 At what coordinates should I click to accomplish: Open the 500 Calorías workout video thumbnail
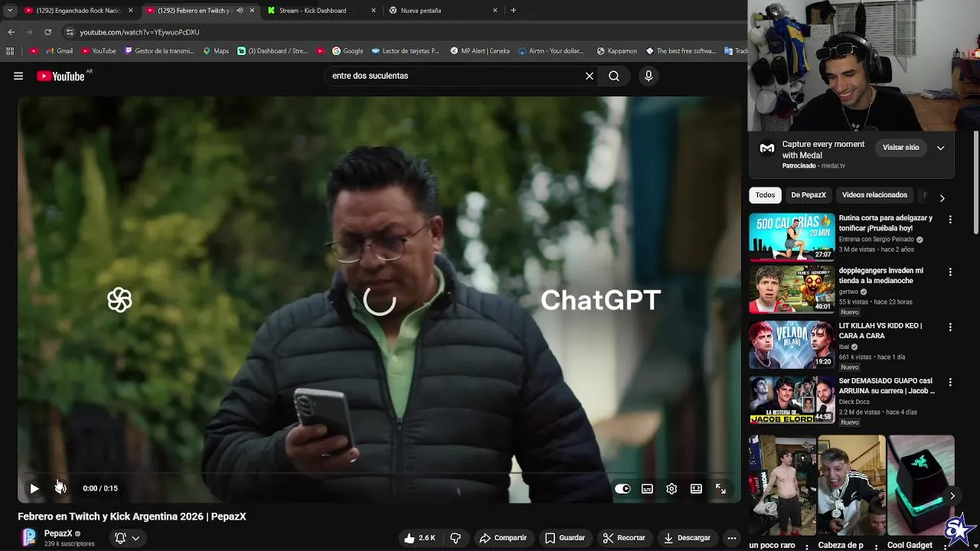(792, 237)
